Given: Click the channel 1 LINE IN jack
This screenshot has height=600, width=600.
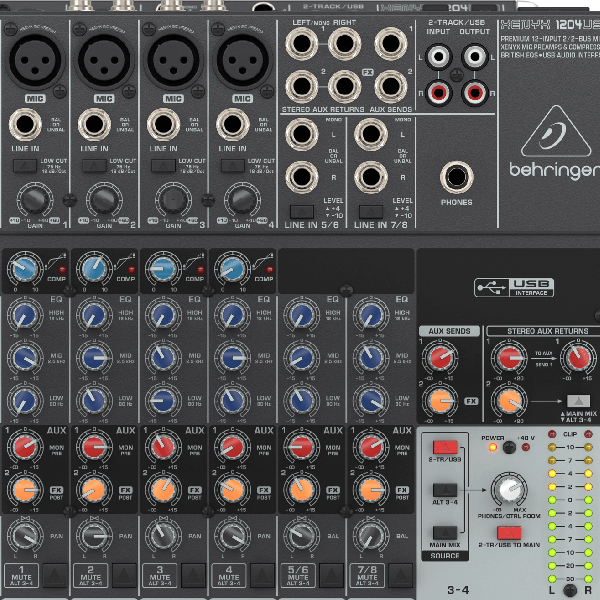Looking at the screenshot, I should (x=25, y=124).
